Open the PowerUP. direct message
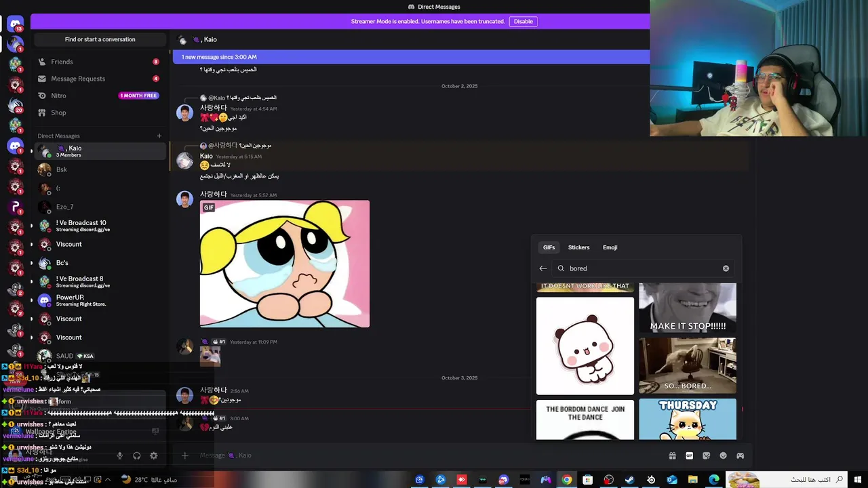The image size is (868, 488). [100, 300]
